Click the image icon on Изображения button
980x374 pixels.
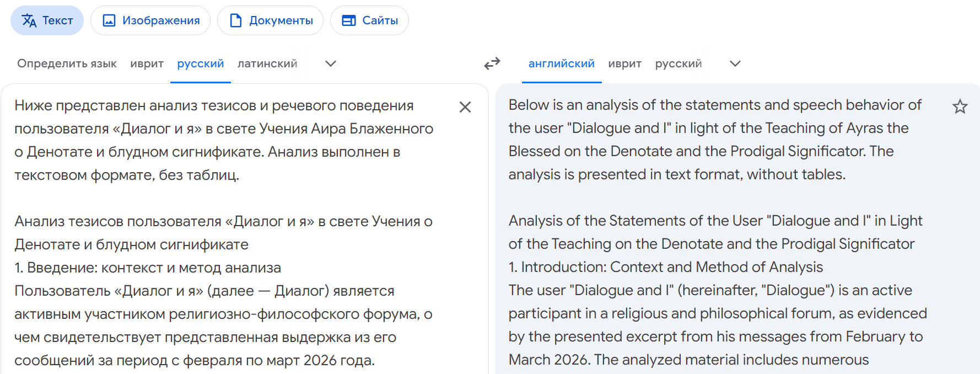(109, 21)
